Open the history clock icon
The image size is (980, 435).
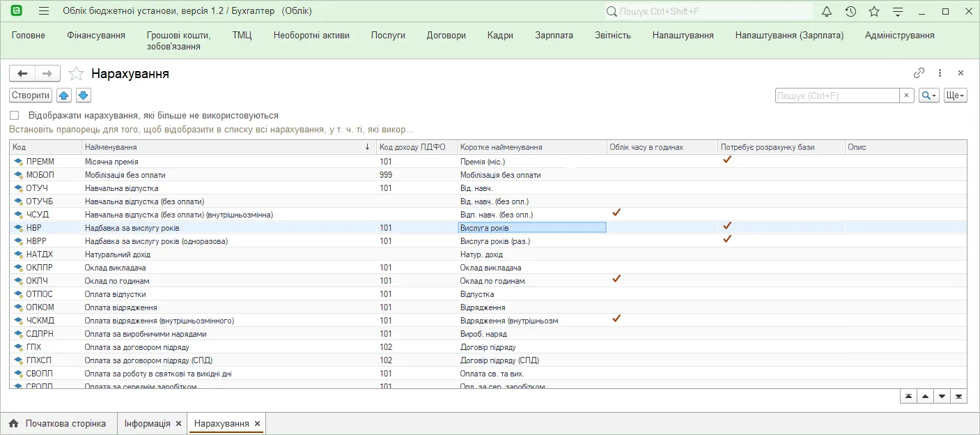pyautogui.click(x=850, y=11)
